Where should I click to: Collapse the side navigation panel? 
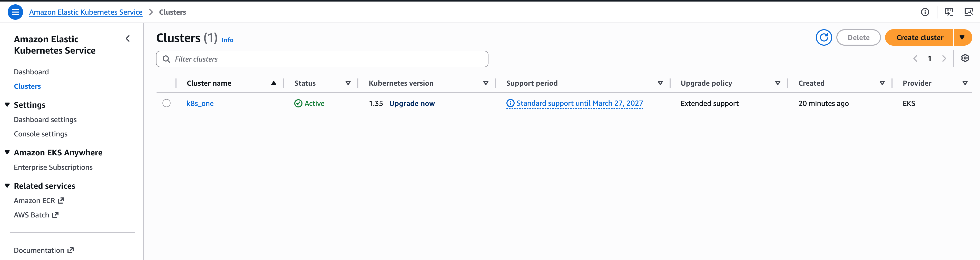point(128,39)
